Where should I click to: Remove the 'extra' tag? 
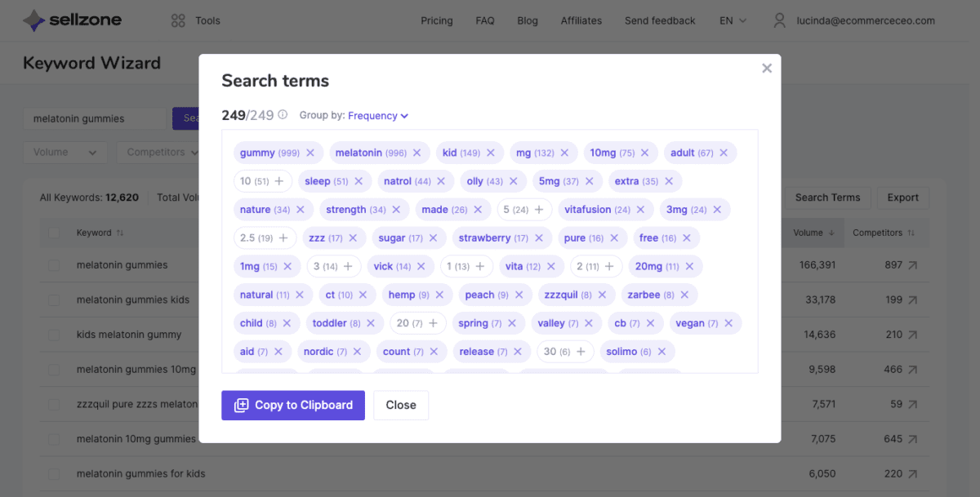[669, 181]
